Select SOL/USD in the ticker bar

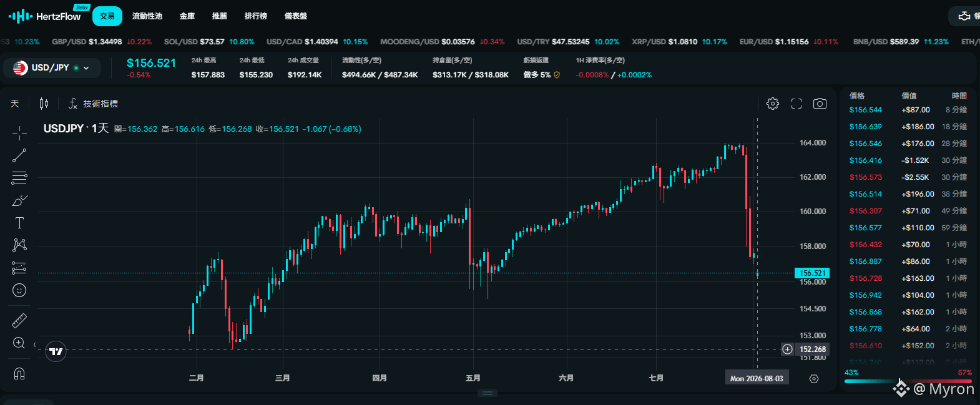tap(209, 42)
